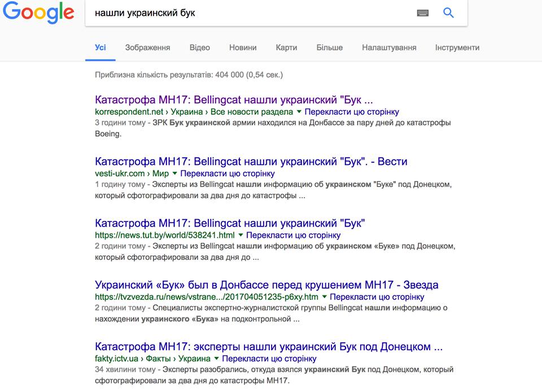Translate the fakty.ictv.ua page via Перекласти link

pos(269,359)
